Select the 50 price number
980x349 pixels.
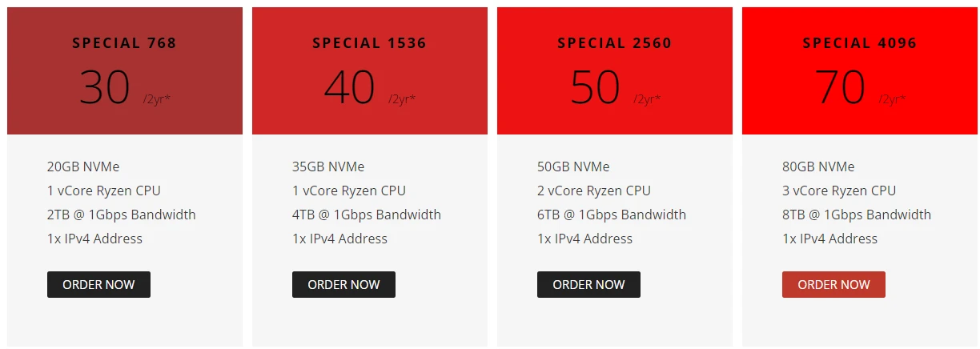click(x=594, y=87)
